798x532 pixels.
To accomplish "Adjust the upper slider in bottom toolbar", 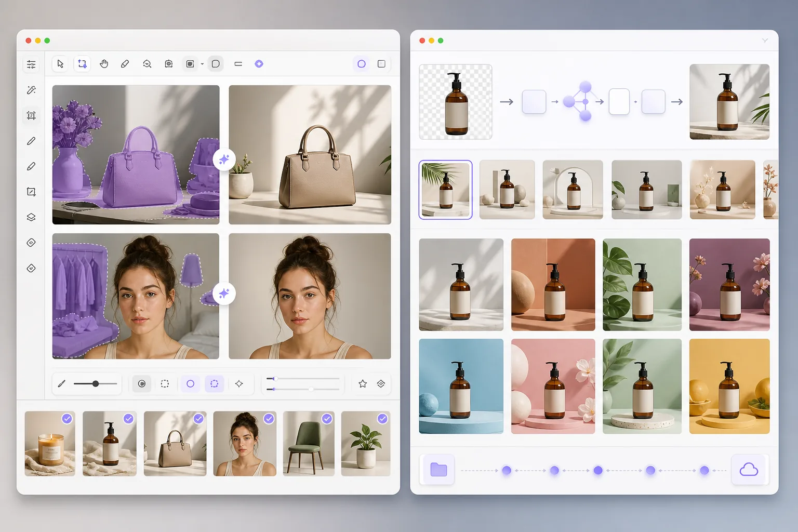I will (x=303, y=379).
